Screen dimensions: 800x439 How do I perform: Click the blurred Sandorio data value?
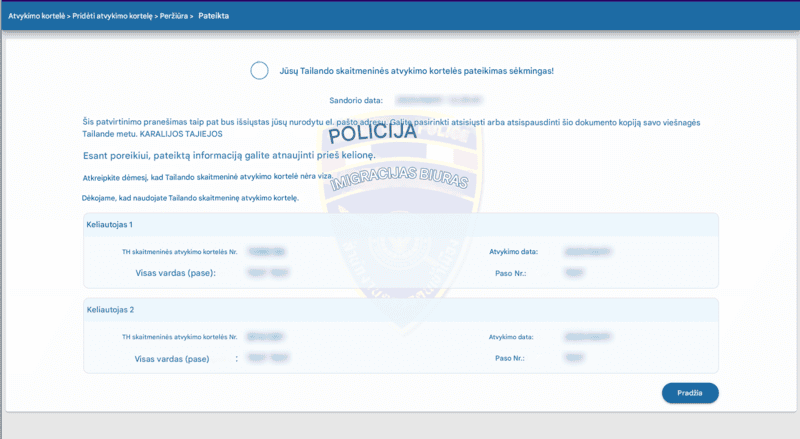(439, 100)
